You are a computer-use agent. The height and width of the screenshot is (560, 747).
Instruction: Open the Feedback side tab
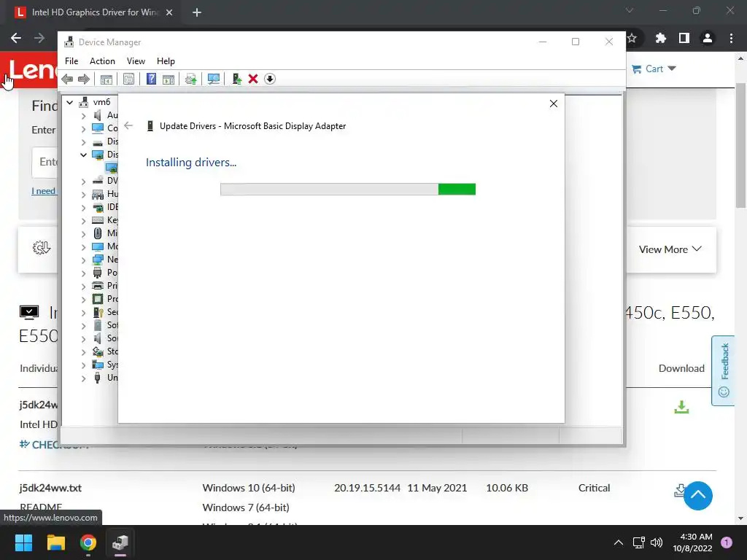click(x=723, y=370)
